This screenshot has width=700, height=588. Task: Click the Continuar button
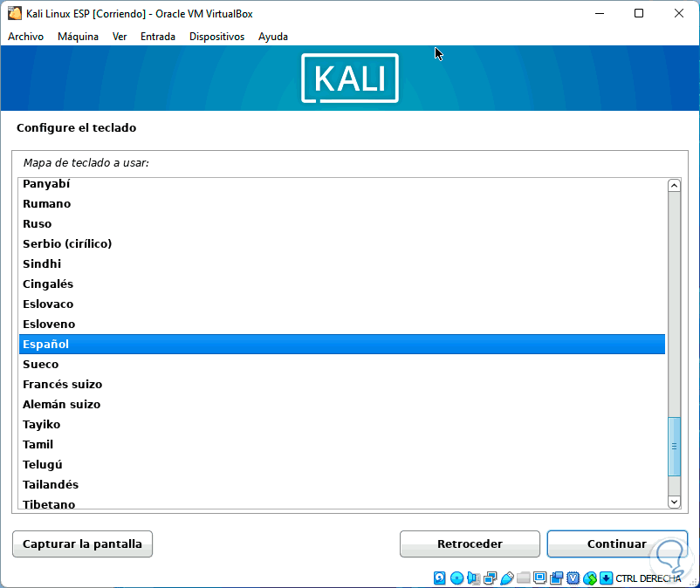[617, 544]
